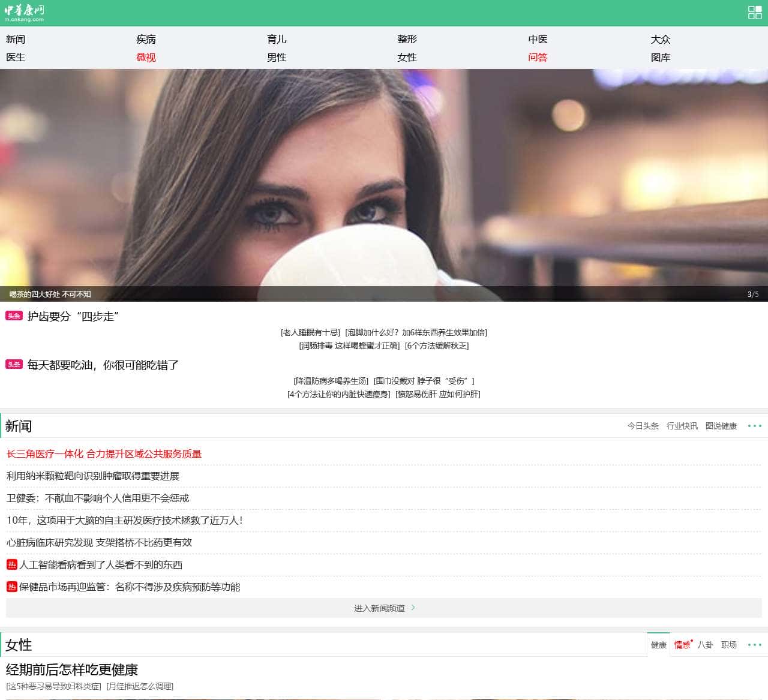Click the 女性 section heading

click(x=19, y=645)
